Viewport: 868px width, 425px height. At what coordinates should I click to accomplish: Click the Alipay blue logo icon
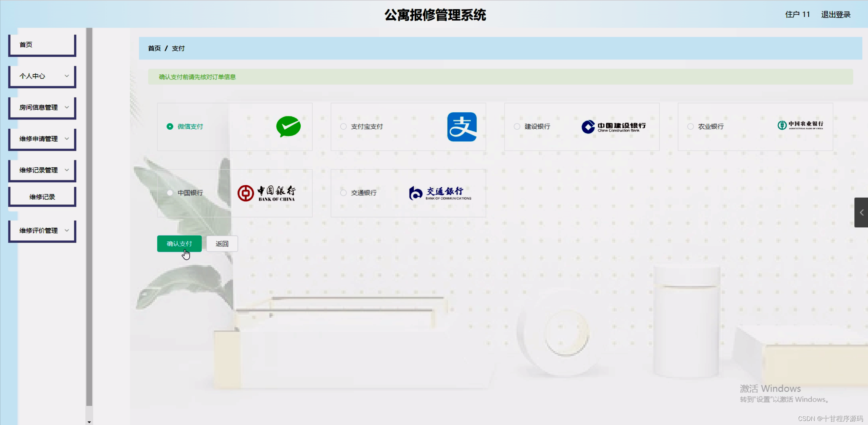461,127
